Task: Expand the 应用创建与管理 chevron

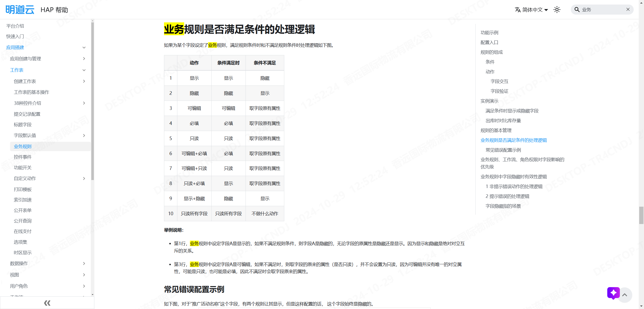Action: coord(84,59)
